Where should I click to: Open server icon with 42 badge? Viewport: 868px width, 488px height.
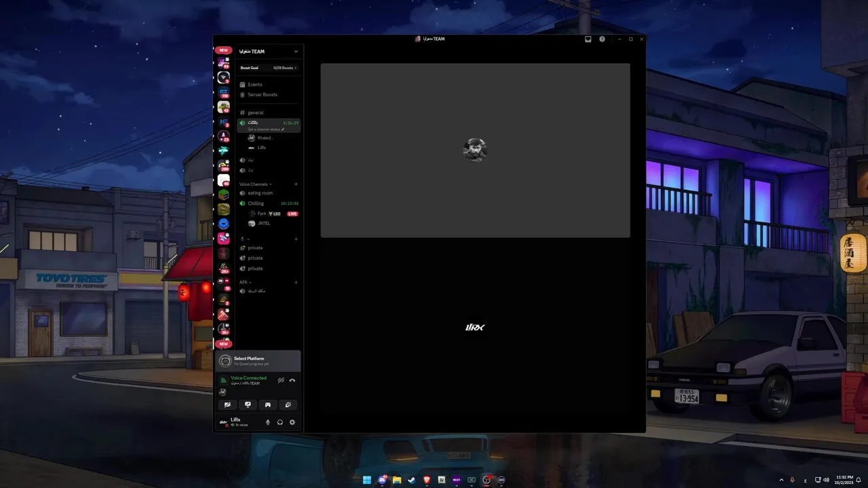(223, 107)
